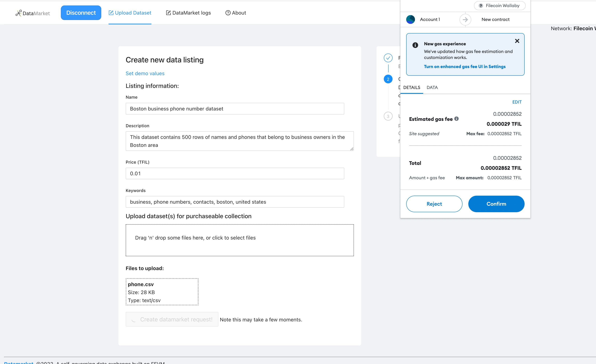The width and height of the screenshot is (596, 364).
Task: Click the Account 1 avatar icon
Action: pos(410,19)
